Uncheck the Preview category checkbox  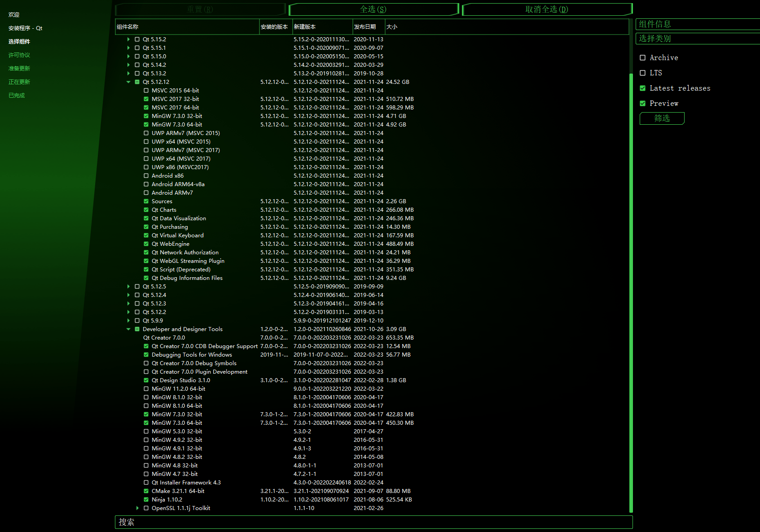(642, 104)
